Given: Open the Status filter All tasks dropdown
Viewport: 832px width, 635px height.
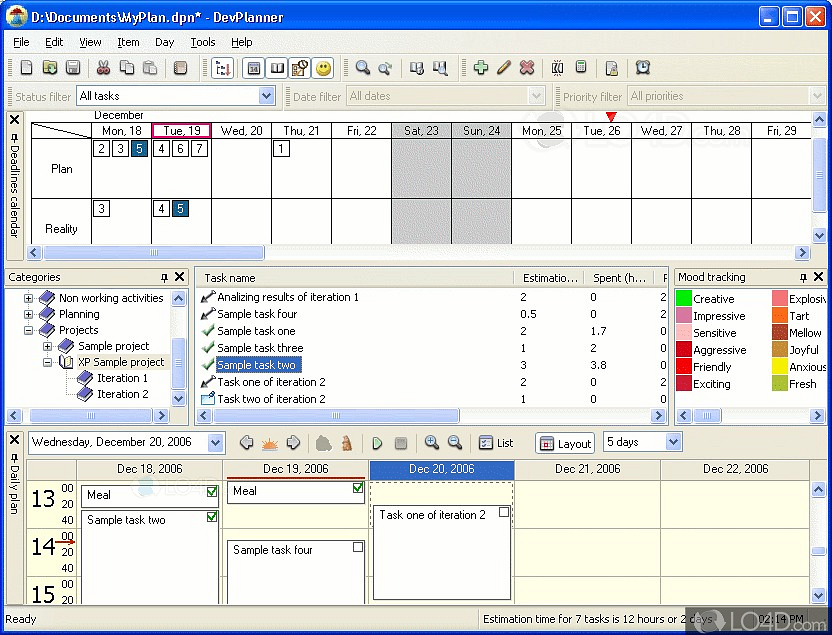Looking at the screenshot, I should (x=264, y=95).
